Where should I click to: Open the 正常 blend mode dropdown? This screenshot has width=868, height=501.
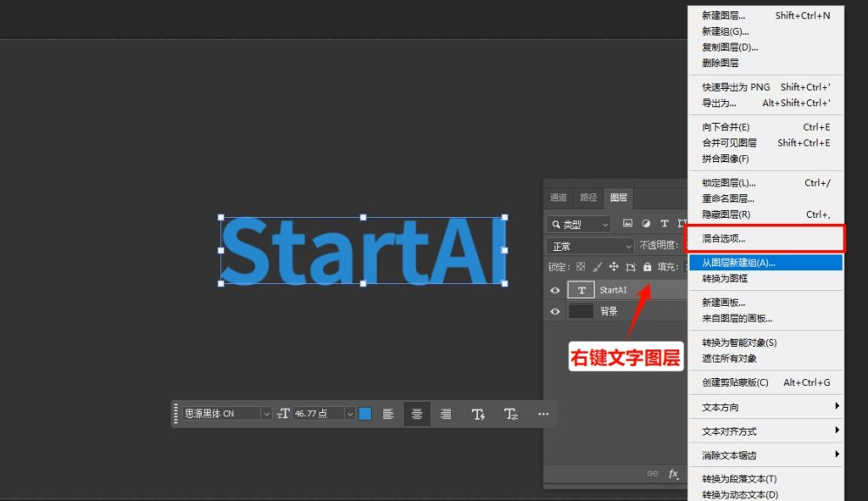[x=591, y=246]
